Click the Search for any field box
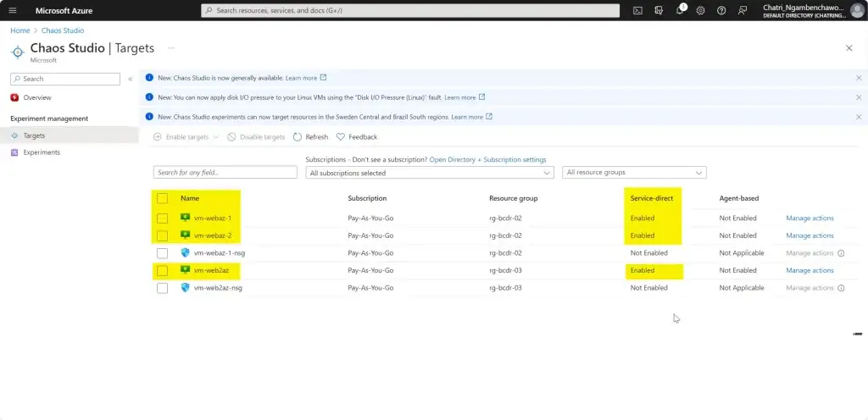Viewport: 868px width, 420px height. (225, 173)
